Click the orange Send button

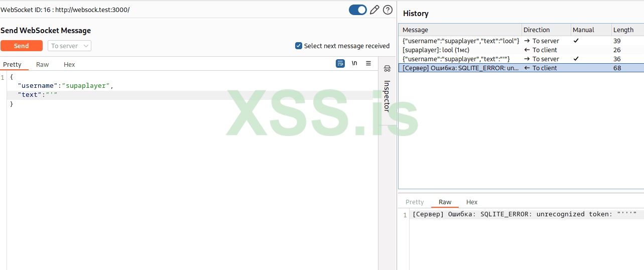pos(22,46)
